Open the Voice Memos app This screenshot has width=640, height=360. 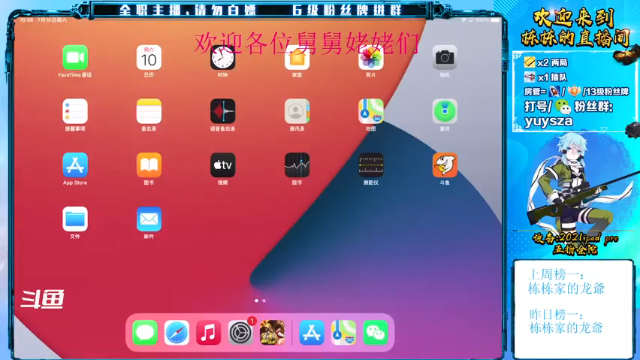tap(223, 111)
